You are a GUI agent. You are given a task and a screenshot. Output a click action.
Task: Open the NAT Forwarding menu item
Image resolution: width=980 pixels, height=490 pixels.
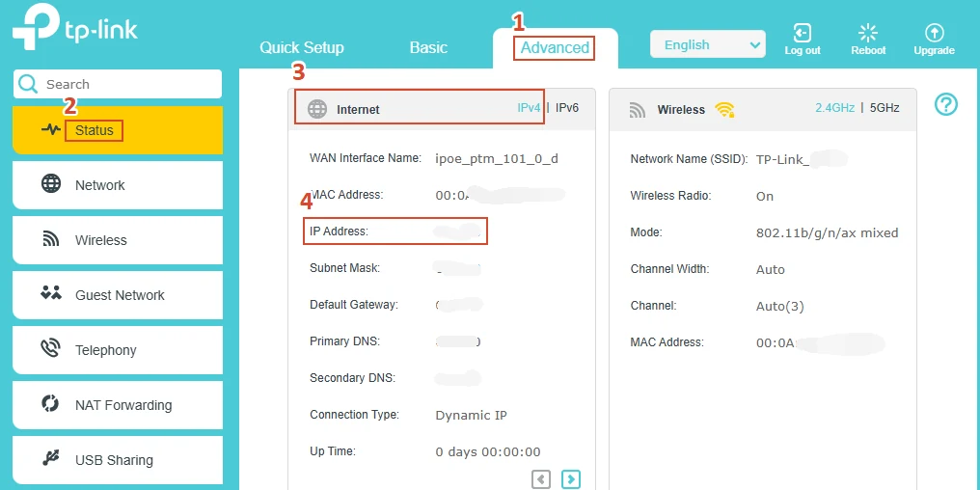coord(118,405)
